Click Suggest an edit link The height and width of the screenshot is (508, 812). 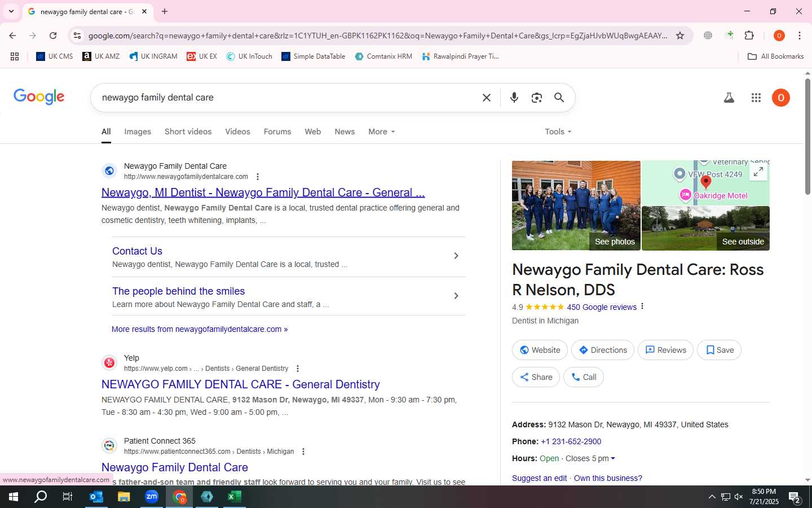tap(539, 478)
